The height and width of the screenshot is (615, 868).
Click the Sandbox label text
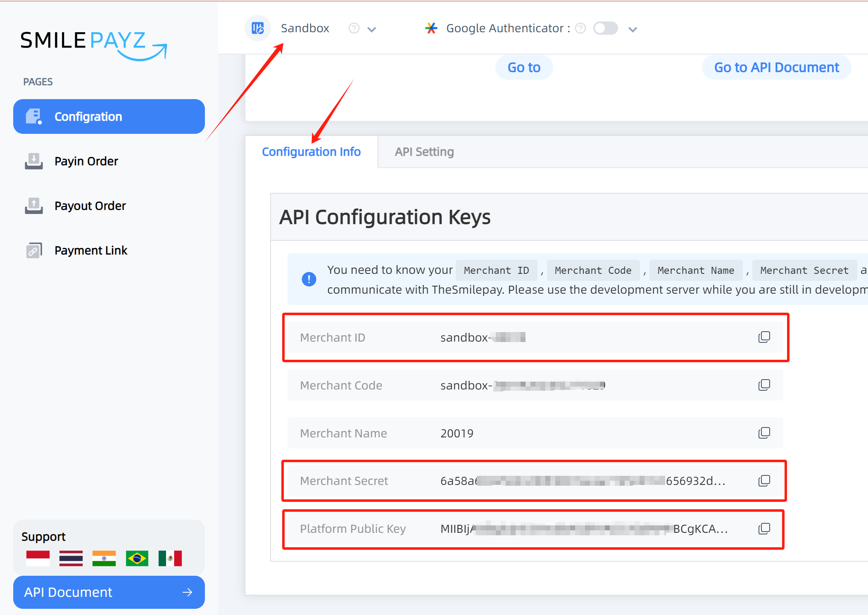305,28
